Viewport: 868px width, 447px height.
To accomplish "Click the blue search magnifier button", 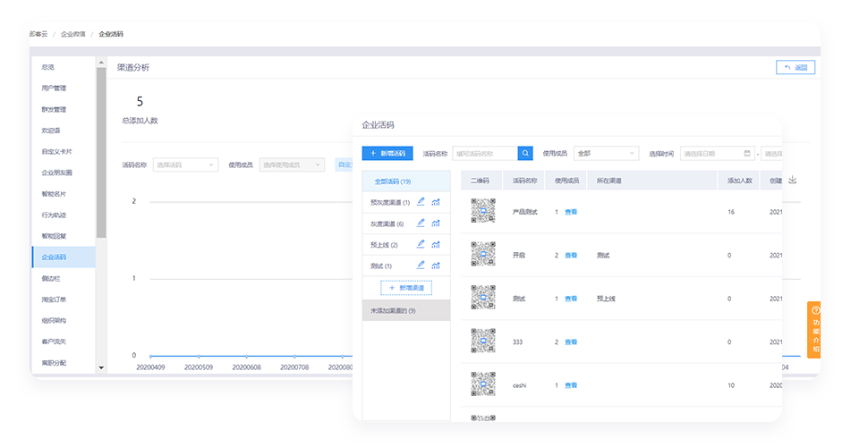I will point(525,154).
